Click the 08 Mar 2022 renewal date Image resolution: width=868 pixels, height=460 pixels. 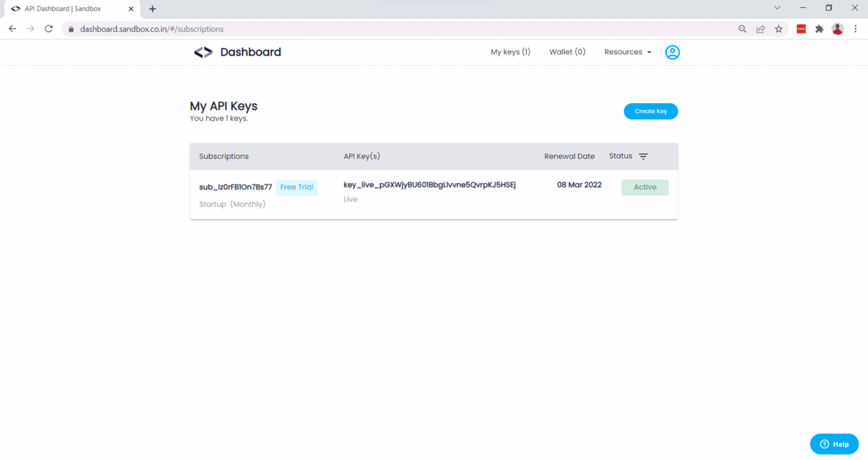579,185
